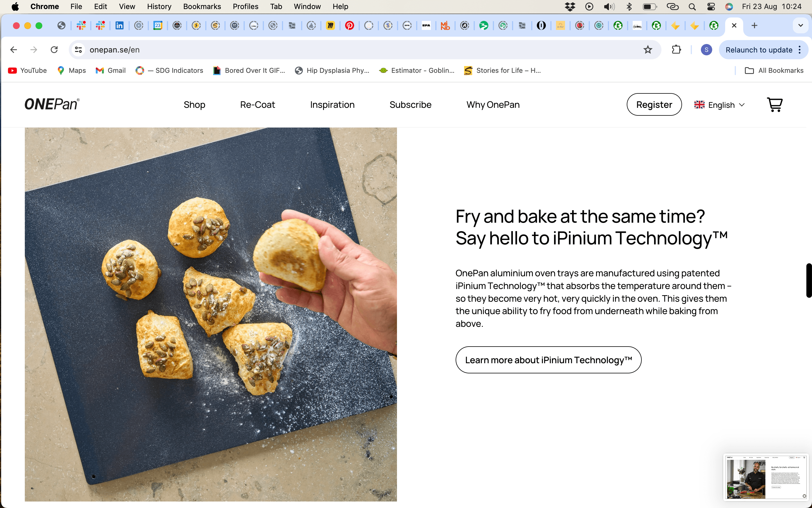Open the YouTube bookmark
812x508 pixels.
pos(28,71)
